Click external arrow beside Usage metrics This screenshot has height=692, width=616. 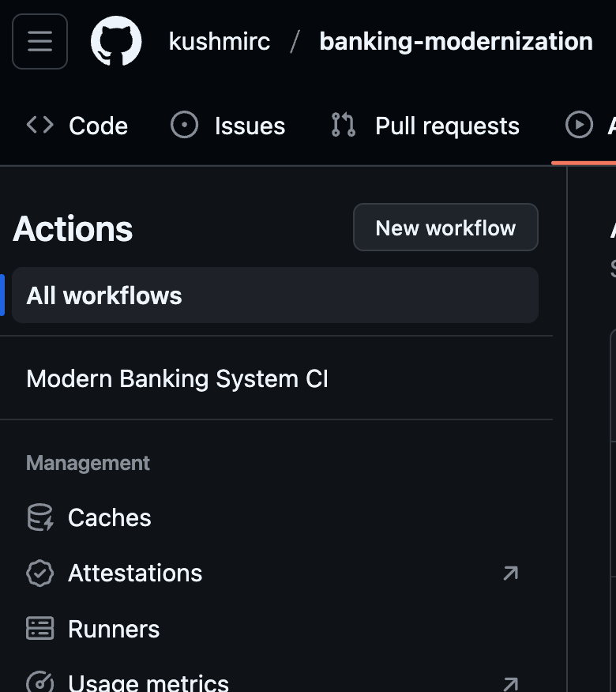click(510, 683)
